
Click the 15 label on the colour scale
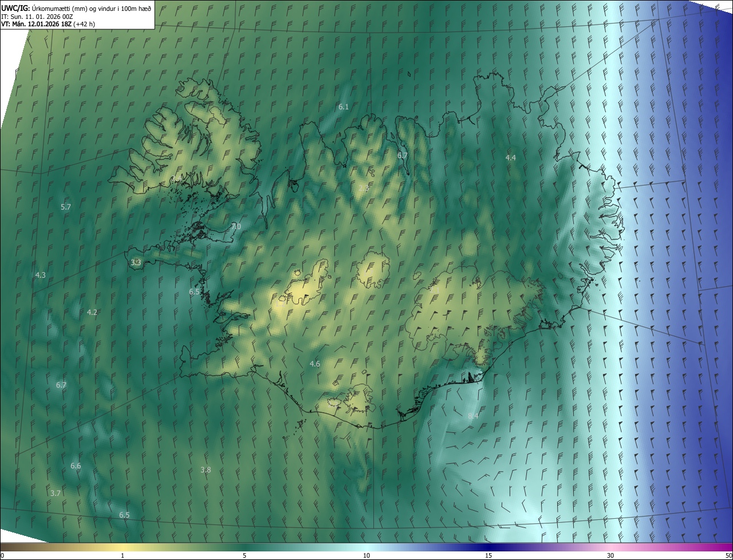pyautogui.click(x=488, y=555)
